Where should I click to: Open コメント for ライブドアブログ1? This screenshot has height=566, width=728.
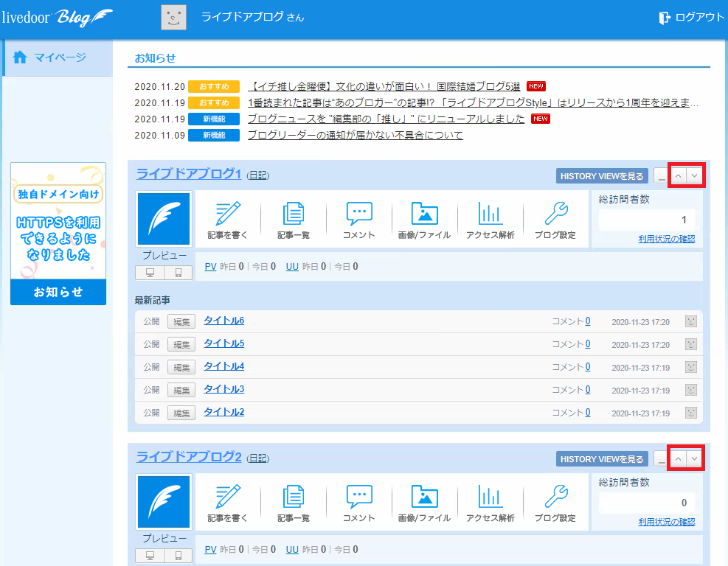pos(359,220)
